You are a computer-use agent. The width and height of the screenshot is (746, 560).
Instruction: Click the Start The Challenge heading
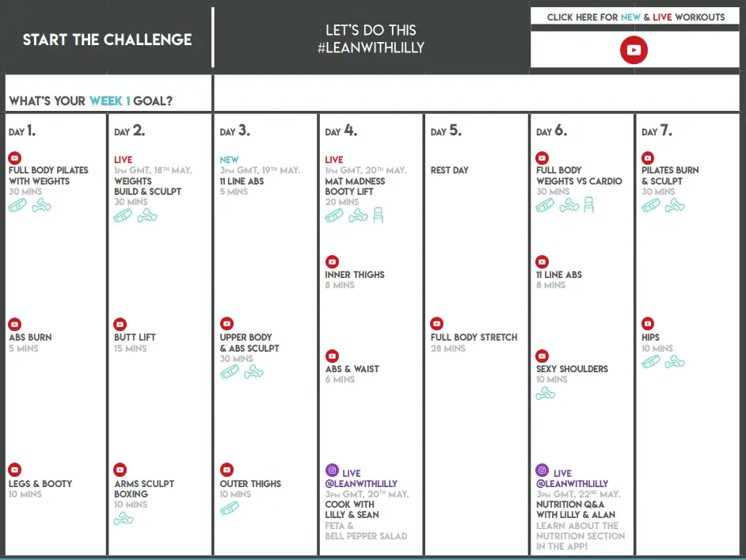coord(107,40)
